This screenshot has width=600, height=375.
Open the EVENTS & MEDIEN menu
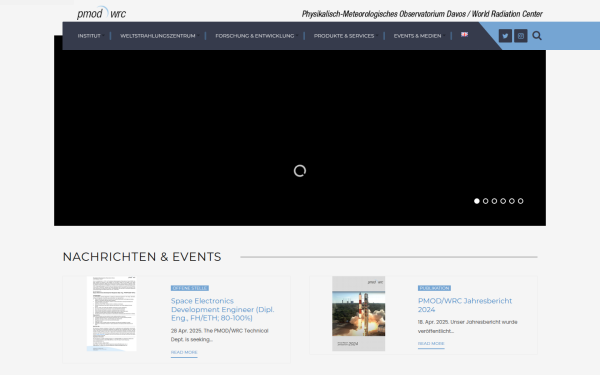pyautogui.click(x=418, y=36)
